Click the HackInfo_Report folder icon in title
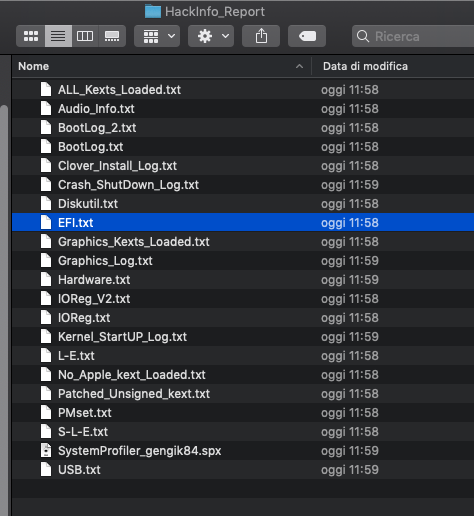Image resolution: width=474 pixels, height=516 pixels. [x=153, y=11]
